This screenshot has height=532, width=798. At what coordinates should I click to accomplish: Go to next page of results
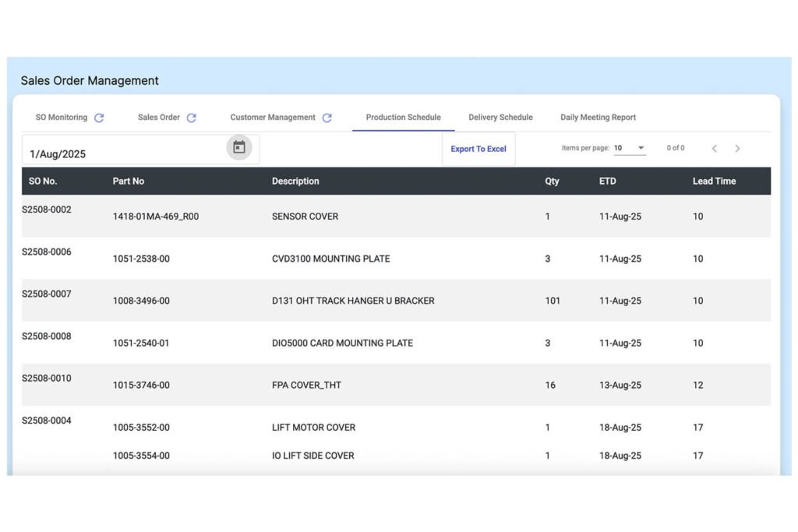tap(737, 148)
